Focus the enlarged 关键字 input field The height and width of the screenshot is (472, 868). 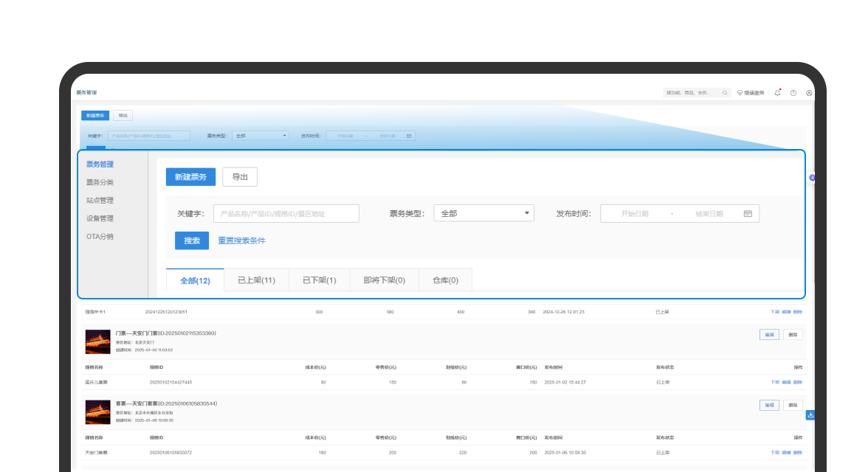[x=286, y=214]
